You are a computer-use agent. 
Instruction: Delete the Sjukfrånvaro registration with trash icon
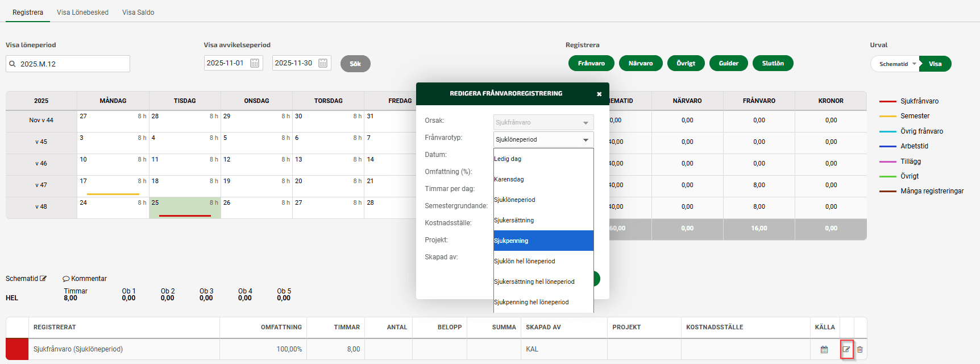point(860,349)
